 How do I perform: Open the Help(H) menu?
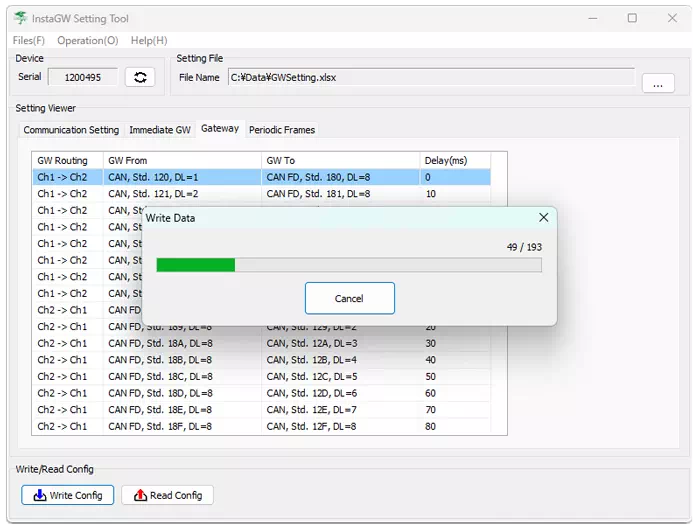click(x=149, y=40)
